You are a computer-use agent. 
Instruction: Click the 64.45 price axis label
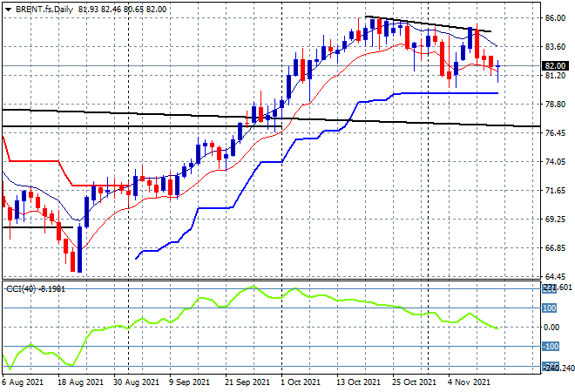(x=555, y=276)
